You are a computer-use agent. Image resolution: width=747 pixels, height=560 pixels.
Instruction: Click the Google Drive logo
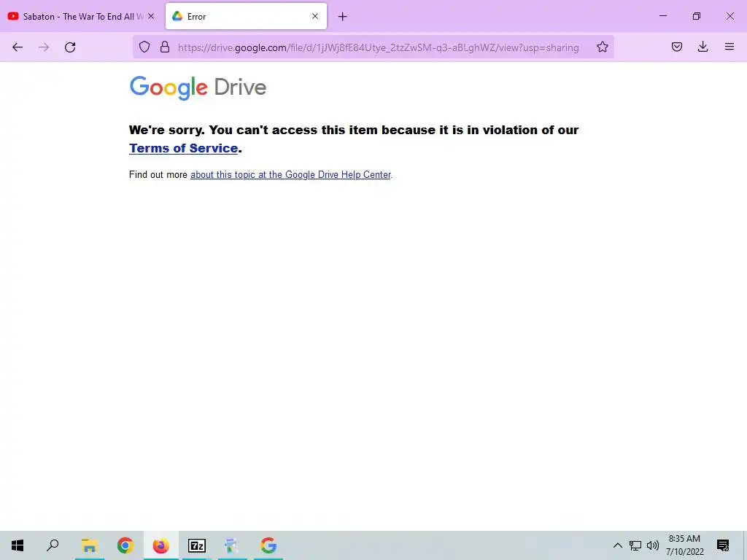coord(198,87)
